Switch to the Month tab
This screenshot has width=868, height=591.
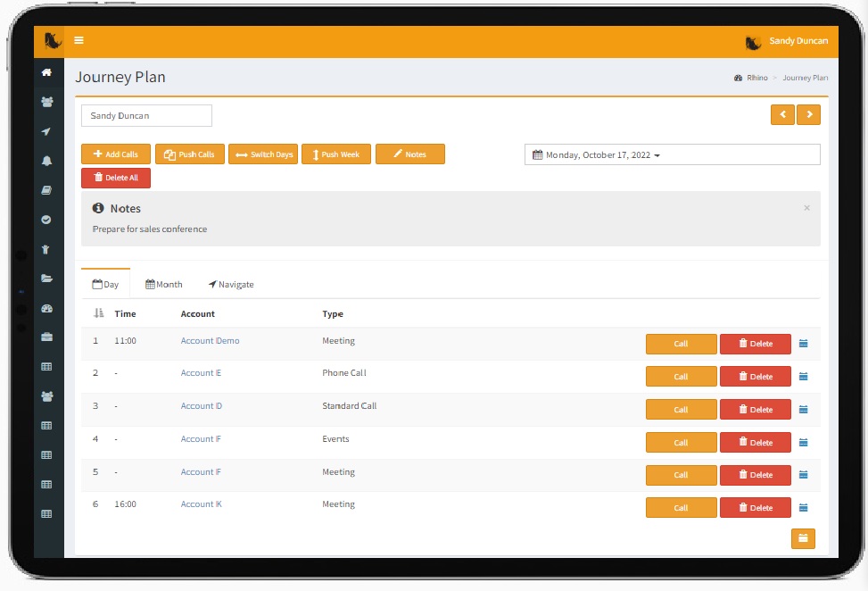164,284
